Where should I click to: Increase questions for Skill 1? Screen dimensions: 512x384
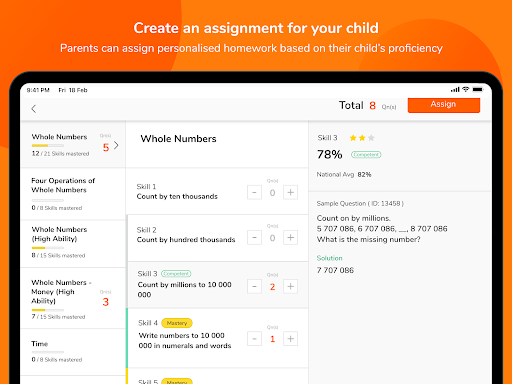click(290, 192)
